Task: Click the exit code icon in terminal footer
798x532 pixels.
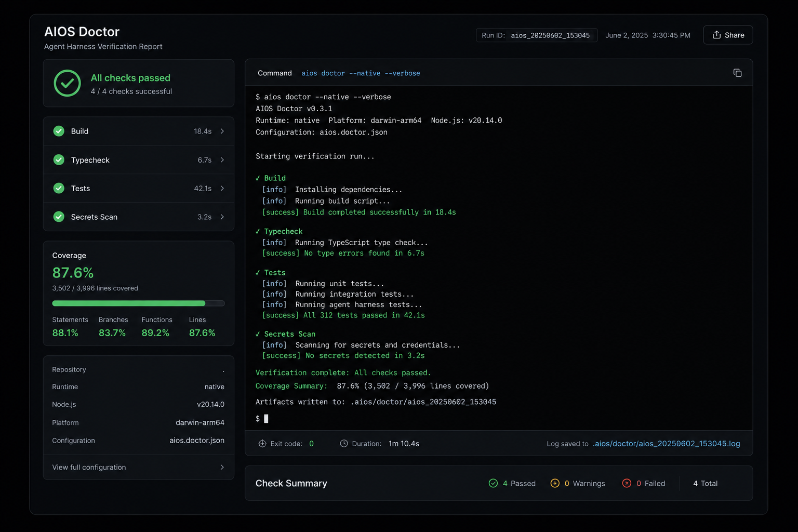Action: (x=262, y=444)
